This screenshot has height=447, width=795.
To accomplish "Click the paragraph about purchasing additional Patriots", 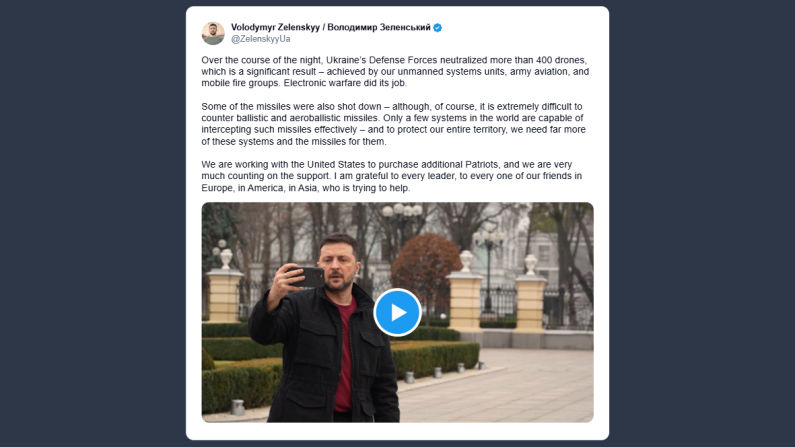I will pos(391,176).
